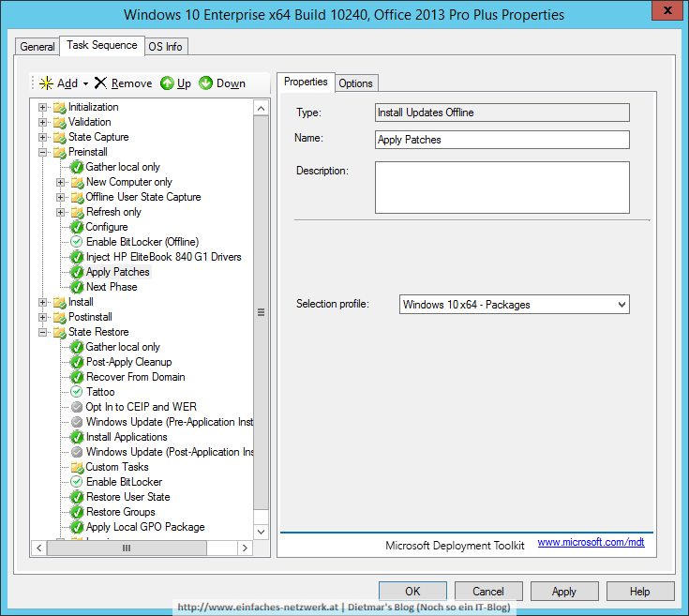Click the Help button
This screenshot has height=616, width=689.
[x=639, y=592]
